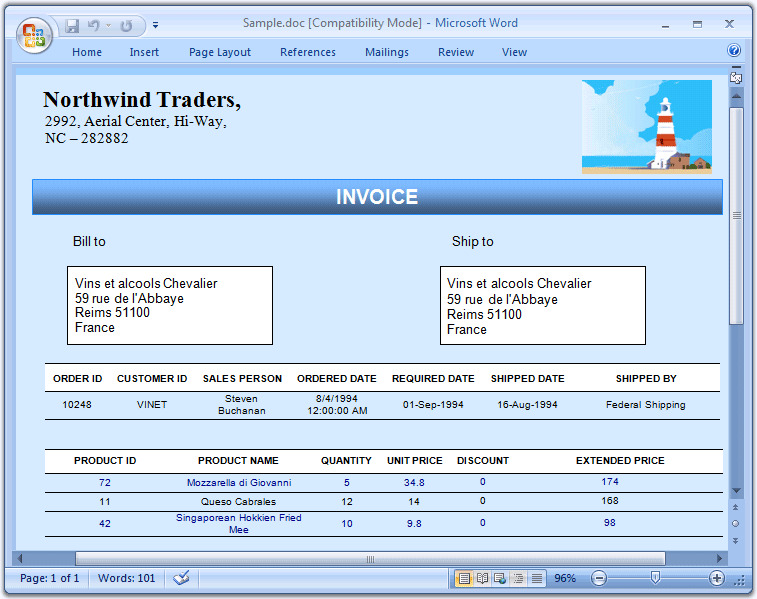757x599 pixels.
Task: Click the Ship to address box
Action: pyautogui.click(x=543, y=306)
